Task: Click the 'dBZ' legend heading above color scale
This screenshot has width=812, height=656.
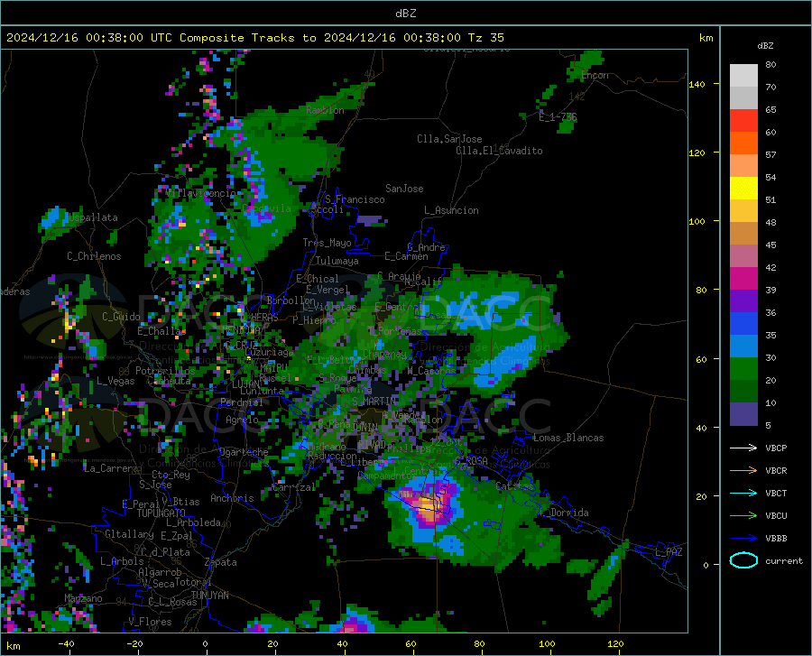Action: [x=765, y=46]
